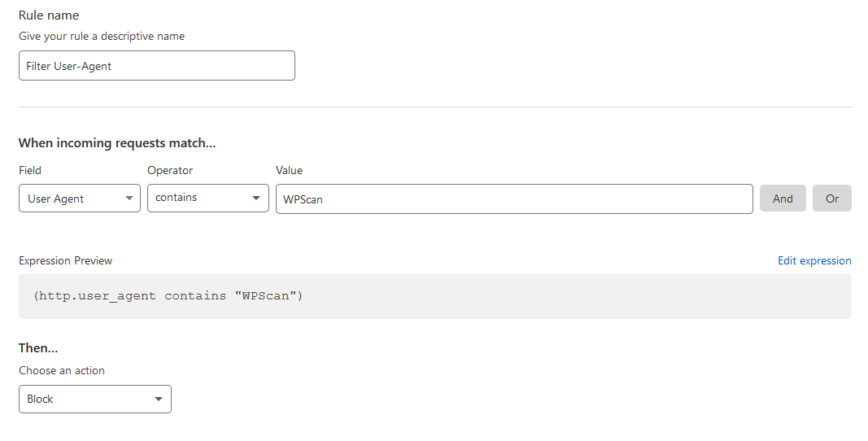Viewport: 868px width, 441px height.
Task: Open the Edit expression link
Action: 814,261
